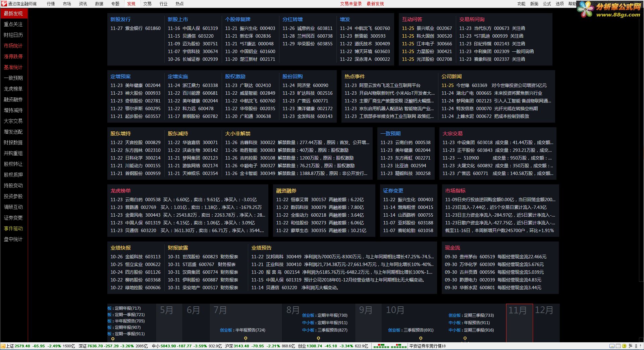Select 一致预期 in the sidebar
This screenshot has height=350, width=644.
click(x=14, y=78)
